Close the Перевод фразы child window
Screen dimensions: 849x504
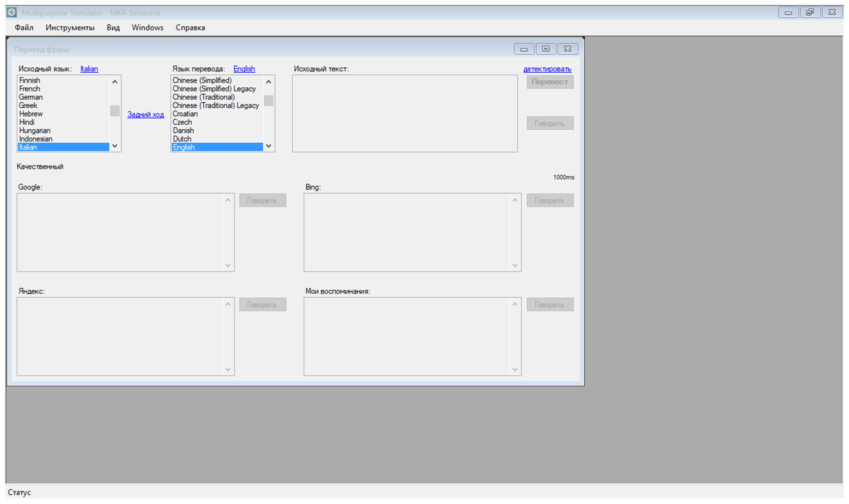pyautogui.click(x=567, y=49)
